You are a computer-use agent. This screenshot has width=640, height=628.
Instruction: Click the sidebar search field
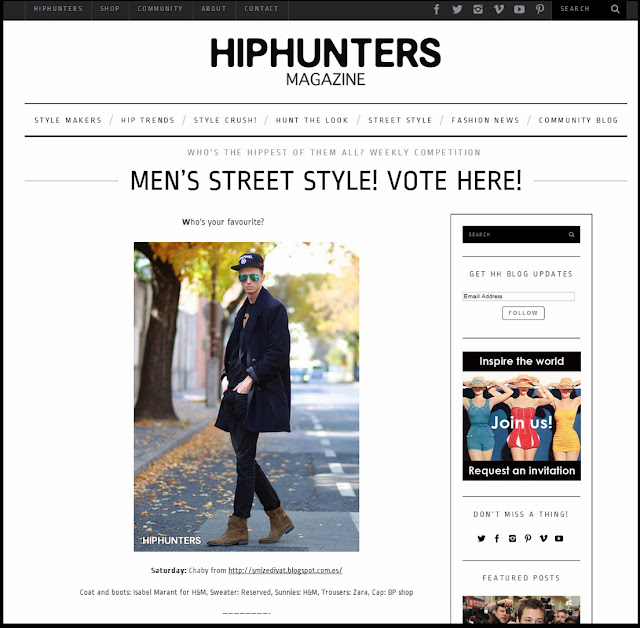[x=521, y=235]
